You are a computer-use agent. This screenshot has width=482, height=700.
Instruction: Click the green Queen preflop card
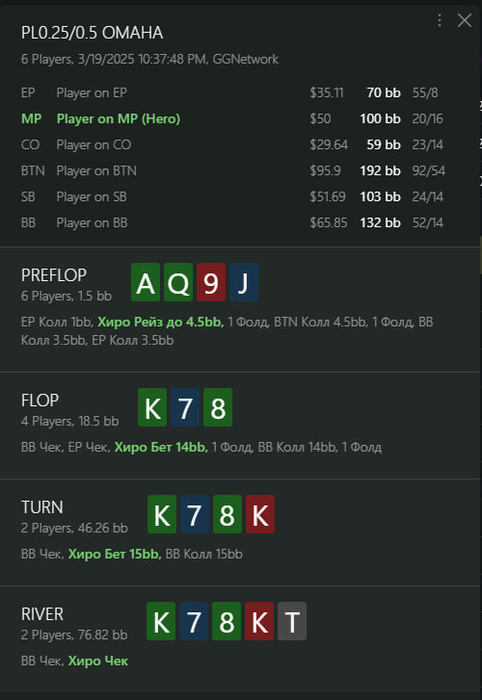pyautogui.click(x=178, y=282)
